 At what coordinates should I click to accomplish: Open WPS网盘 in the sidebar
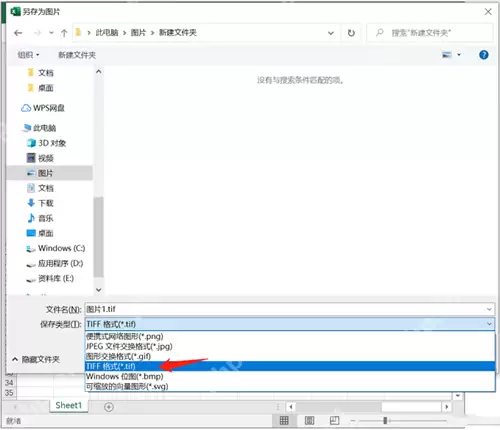(x=43, y=108)
